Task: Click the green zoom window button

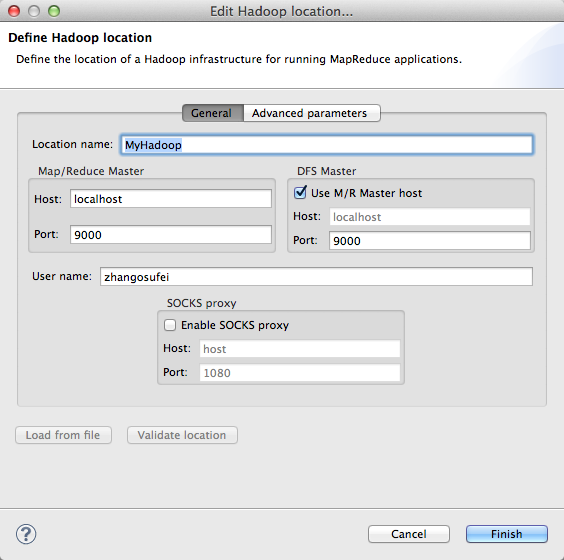Action: pos(54,11)
